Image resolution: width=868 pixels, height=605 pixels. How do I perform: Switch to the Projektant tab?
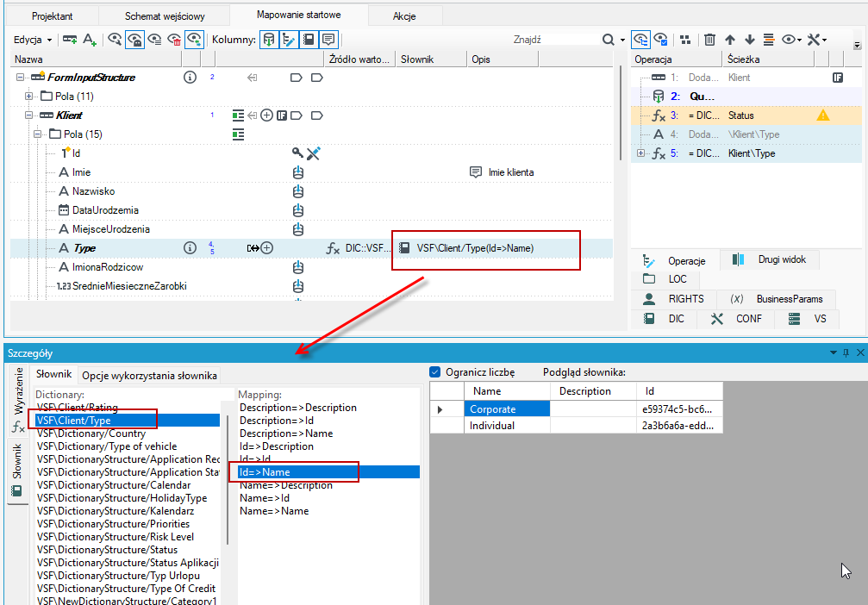[x=52, y=16]
